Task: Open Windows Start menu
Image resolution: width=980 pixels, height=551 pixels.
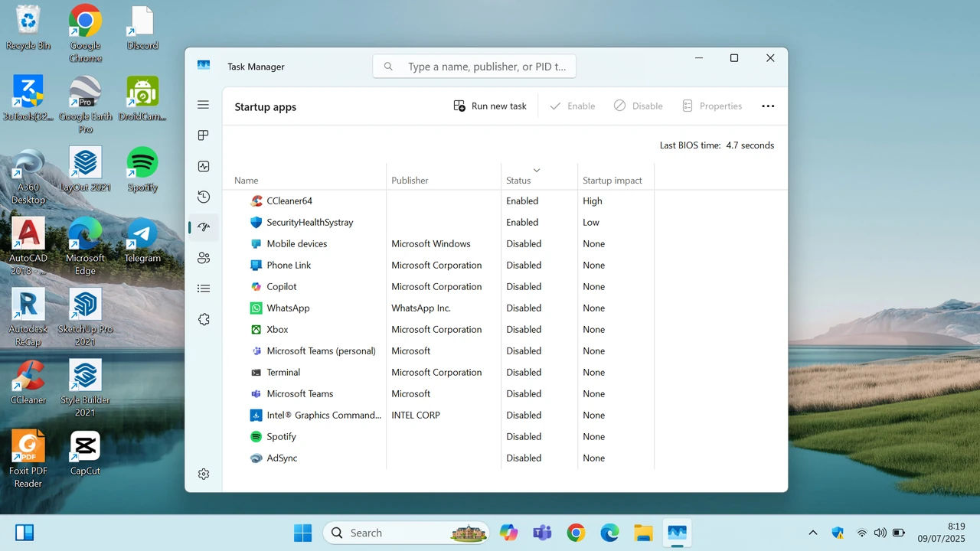Action: coord(303,533)
